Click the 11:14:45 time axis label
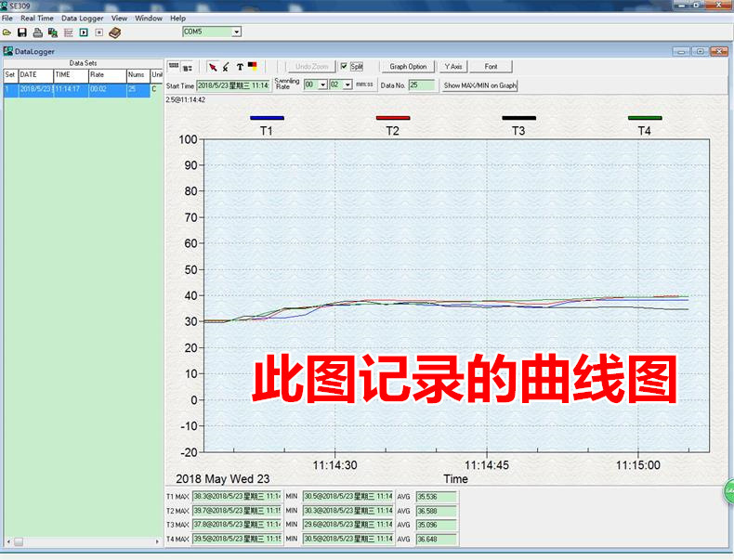This screenshot has width=734, height=560. point(486,465)
